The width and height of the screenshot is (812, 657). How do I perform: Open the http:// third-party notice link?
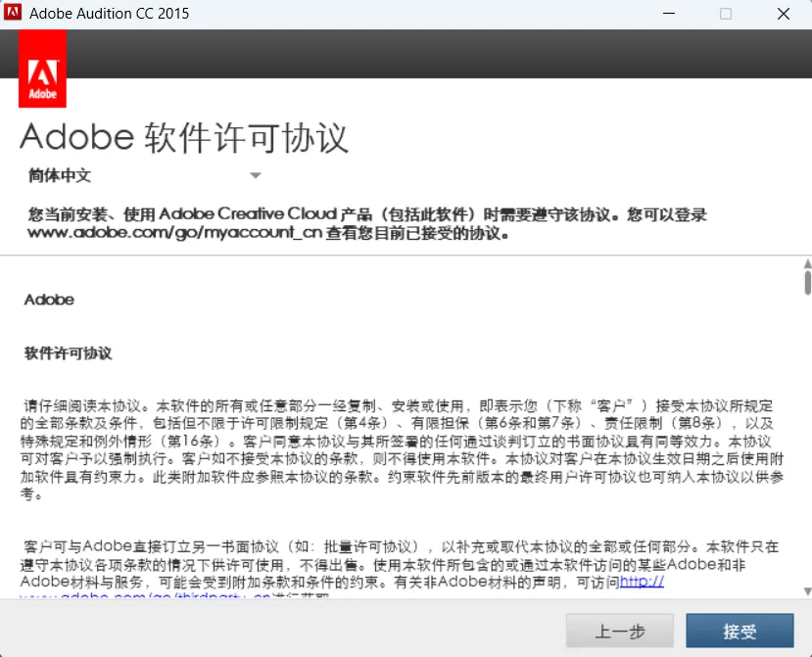[x=642, y=582]
